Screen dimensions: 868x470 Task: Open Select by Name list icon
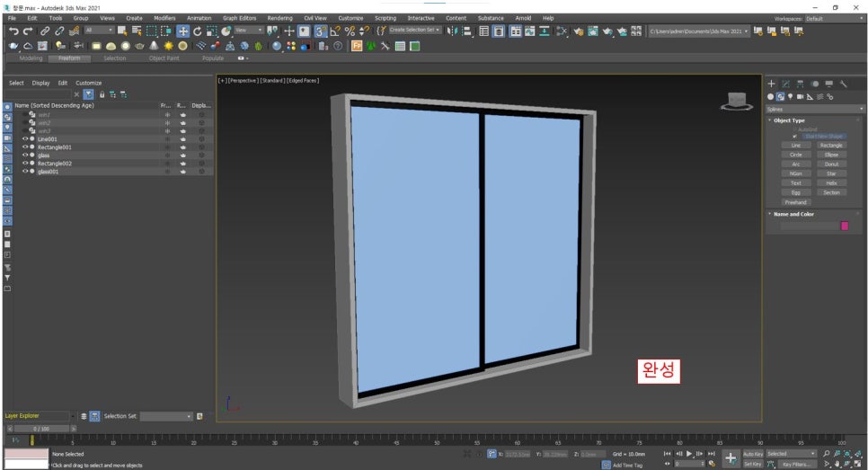pyautogui.click(x=137, y=31)
